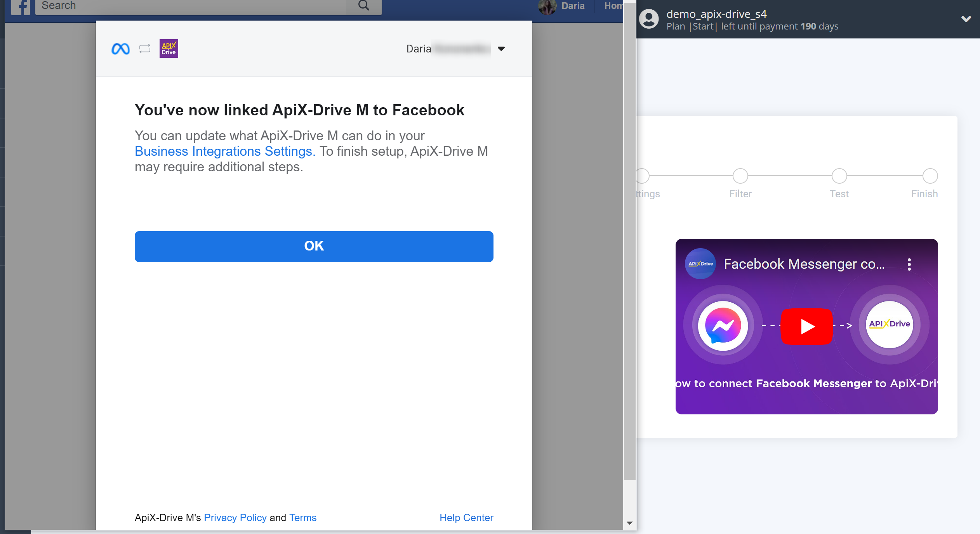The width and height of the screenshot is (980, 534).
Task: Click the Plan Start payment info text
Action: [x=752, y=26]
